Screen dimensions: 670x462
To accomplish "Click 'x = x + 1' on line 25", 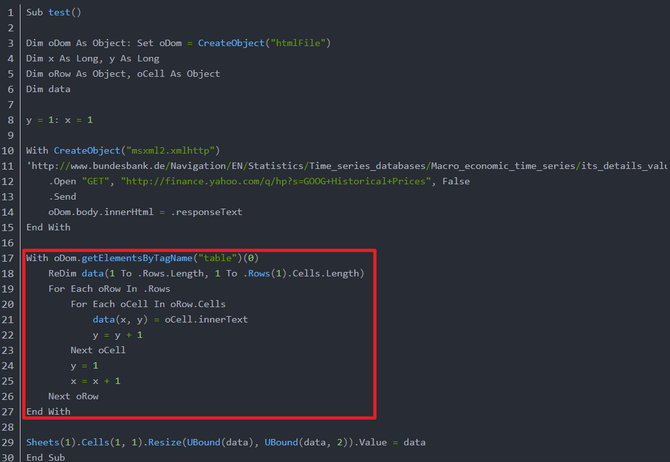I will click(x=96, y=381).
